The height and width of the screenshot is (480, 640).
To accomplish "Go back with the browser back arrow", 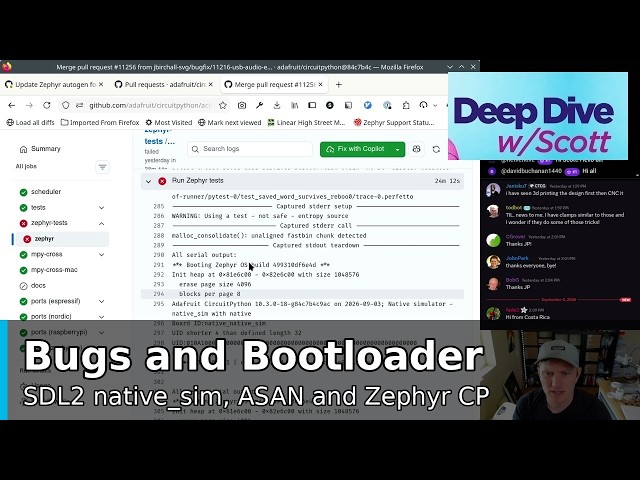I will (x=11, y=105).
